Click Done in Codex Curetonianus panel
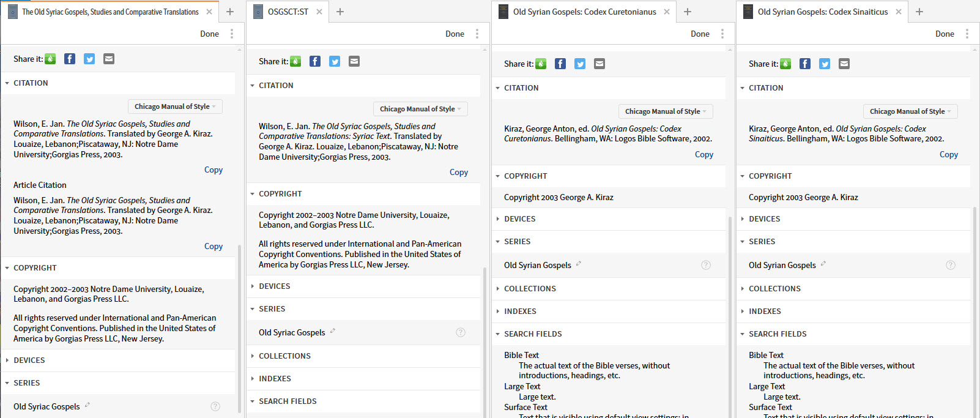Screen dimensions: 980x418 point(700,34)
